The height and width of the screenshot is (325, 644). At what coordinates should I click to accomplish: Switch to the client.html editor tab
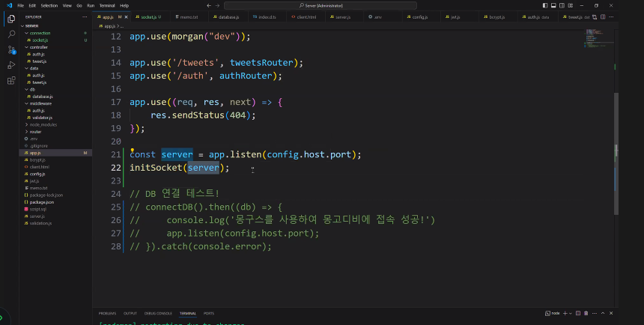point(306,16)
